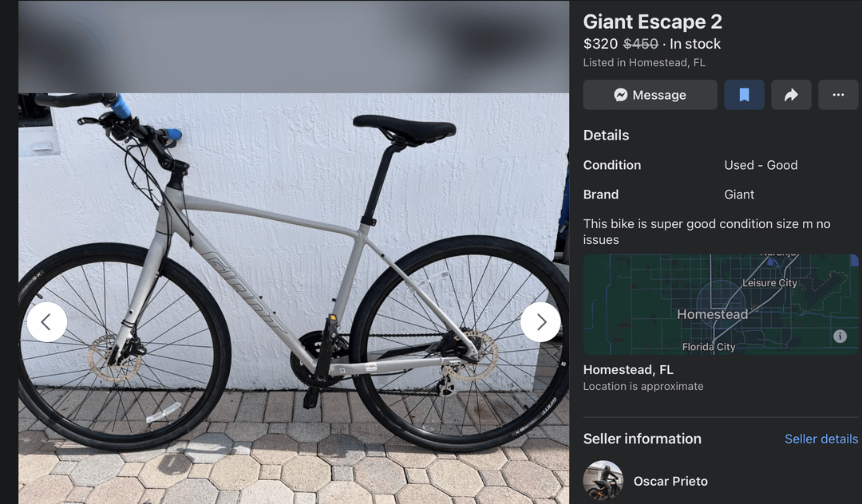Click the Leisure City label on map
Screen dimensions: 862x504
(769, 283)
